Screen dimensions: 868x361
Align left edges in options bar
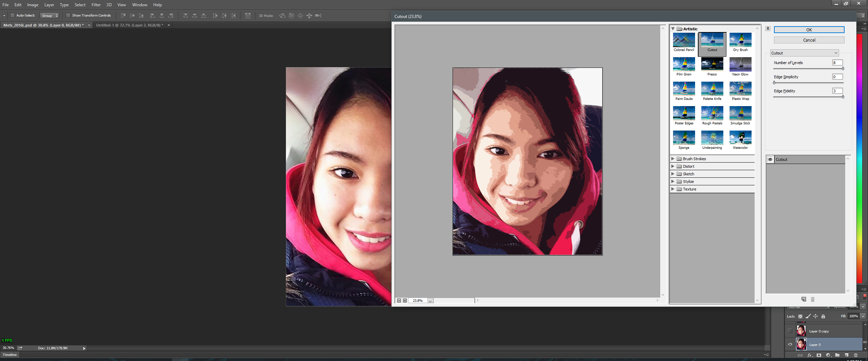[x=153, y=16]
